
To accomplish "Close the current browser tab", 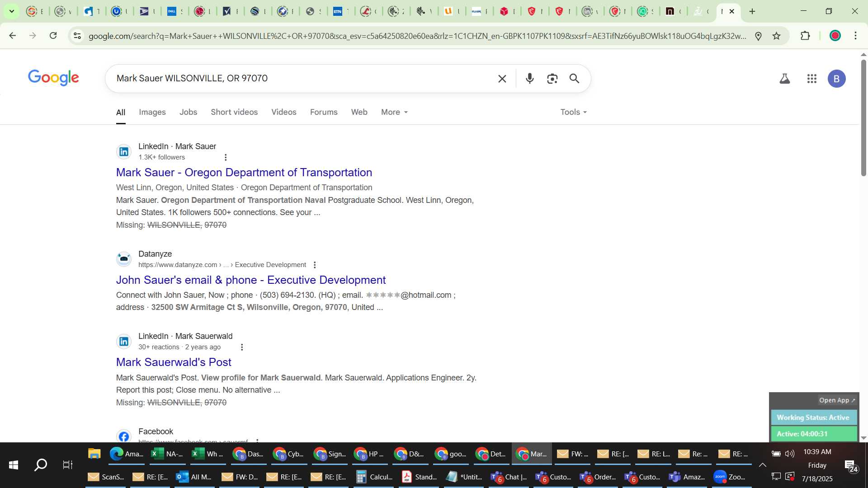I will (732, 11).
